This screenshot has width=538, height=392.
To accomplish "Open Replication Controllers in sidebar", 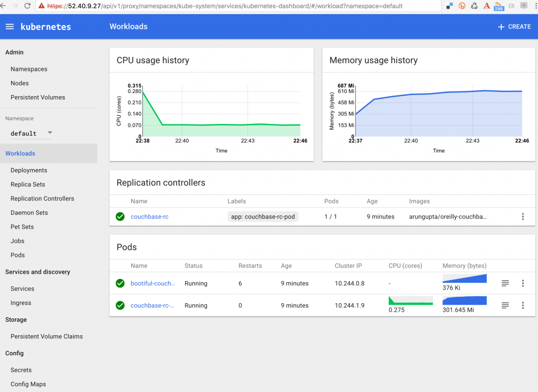I will [x=42, y=199].
